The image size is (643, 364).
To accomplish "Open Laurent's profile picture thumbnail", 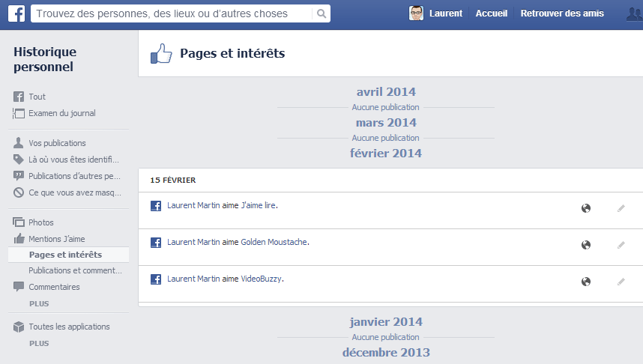I will pyautogui.click(x=416, y=13).
